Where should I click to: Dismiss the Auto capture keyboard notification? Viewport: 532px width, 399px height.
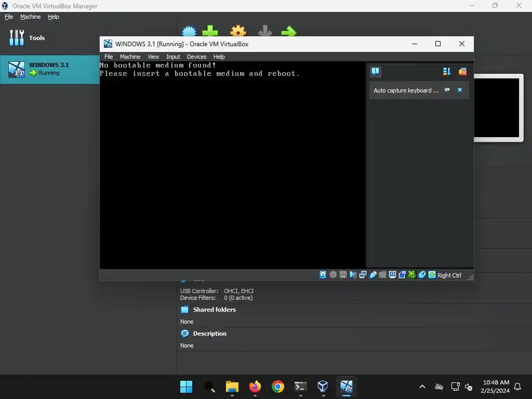(x=460, y=90)
